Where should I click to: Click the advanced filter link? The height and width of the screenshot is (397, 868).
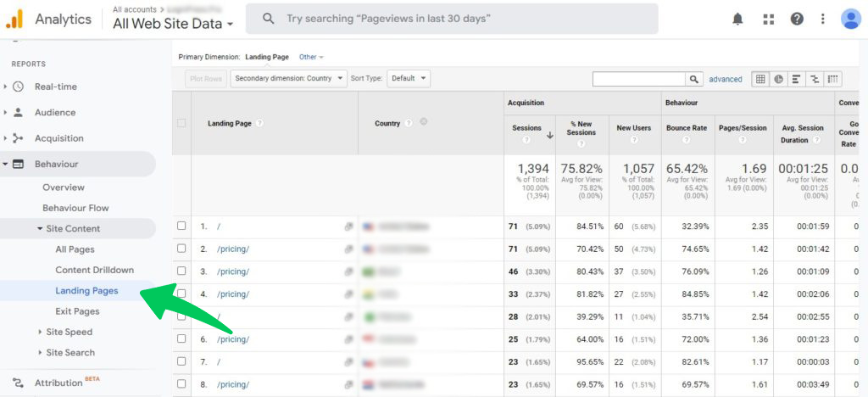tap(726, 79)
